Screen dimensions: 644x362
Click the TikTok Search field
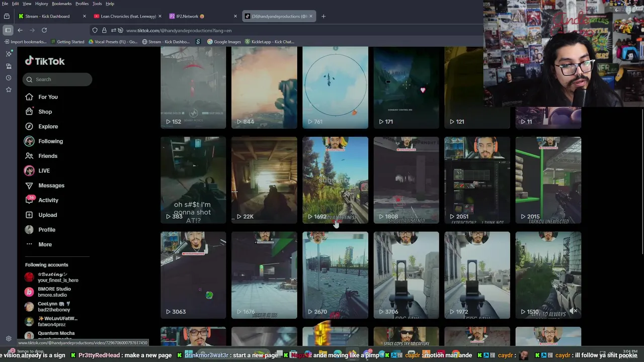pos(57,79)
